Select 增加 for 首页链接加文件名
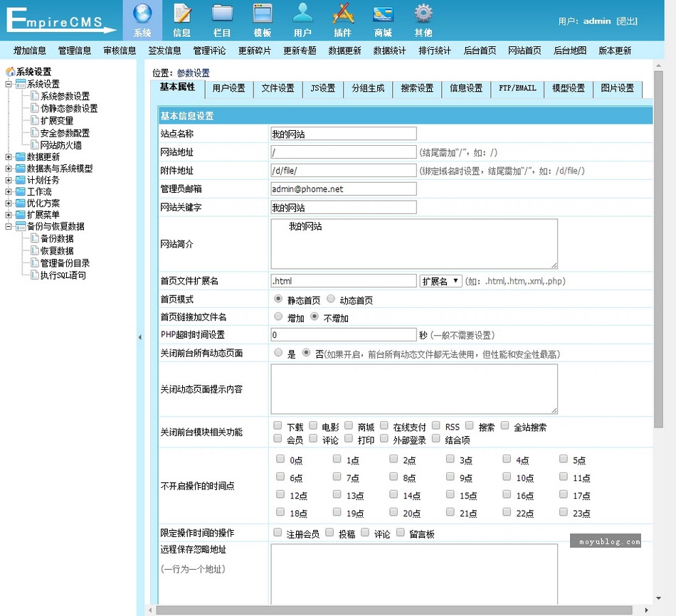676x616 pixels. coord(278,317)
